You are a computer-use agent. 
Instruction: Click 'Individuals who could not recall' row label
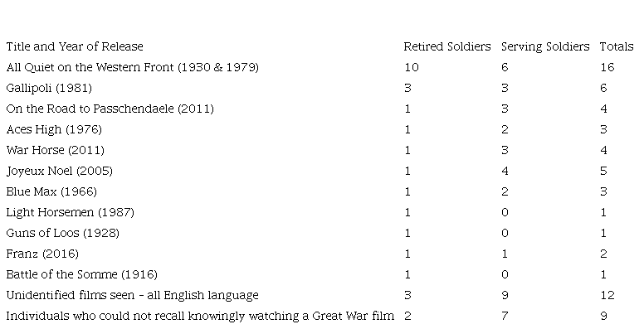(x=200, y=316)
